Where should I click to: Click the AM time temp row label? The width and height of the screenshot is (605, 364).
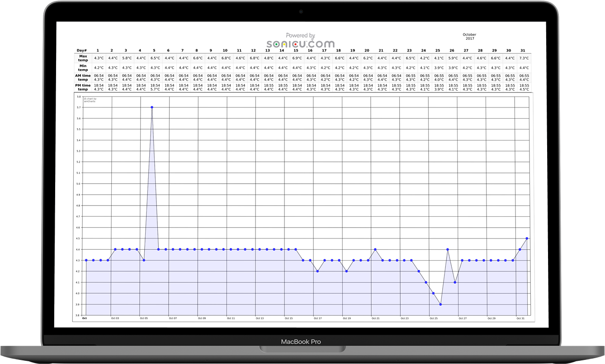tap(82, 77)
